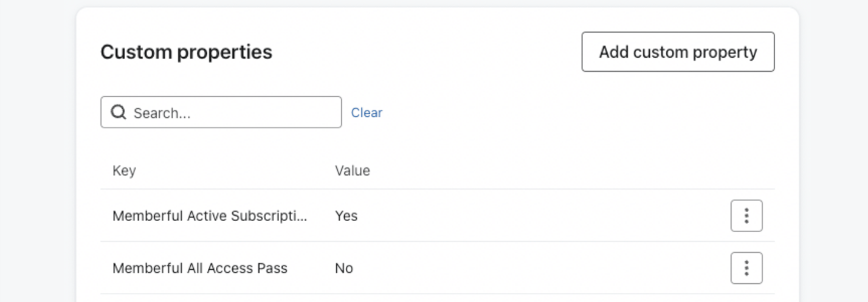Click the Key column header
The height and width of the screenshot is (302, 868).
tap(124, 171)
